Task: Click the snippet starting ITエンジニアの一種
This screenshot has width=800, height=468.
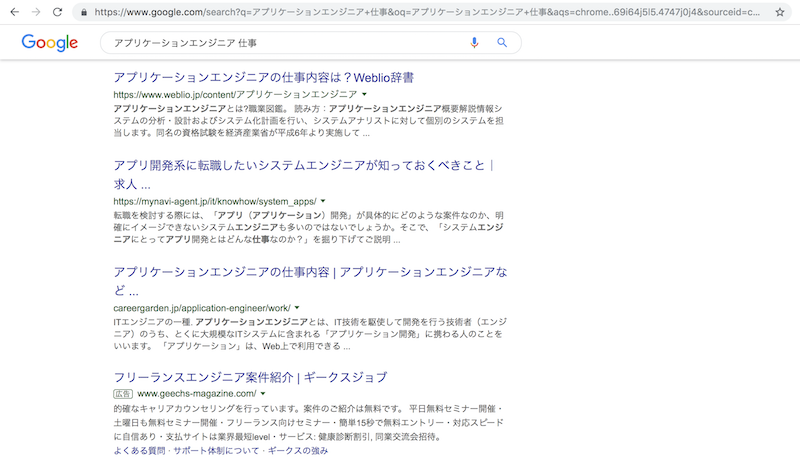Action: click(x=310, y=334)
